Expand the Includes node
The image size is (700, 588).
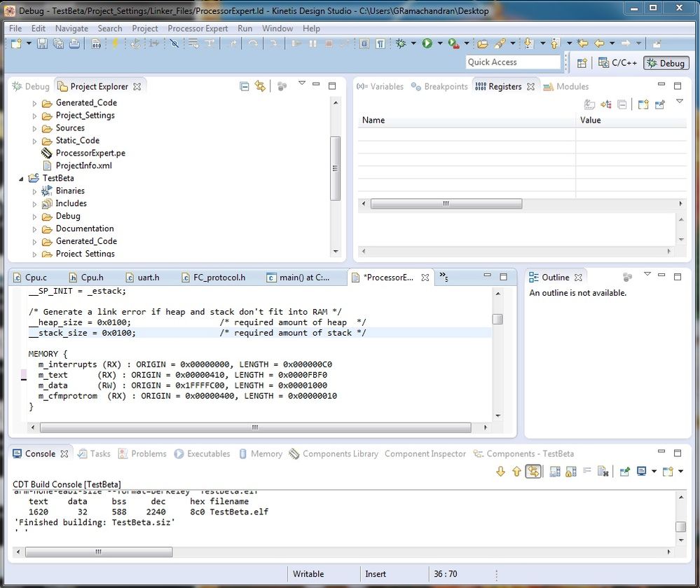pyautogui.click(x=34, y=204)
